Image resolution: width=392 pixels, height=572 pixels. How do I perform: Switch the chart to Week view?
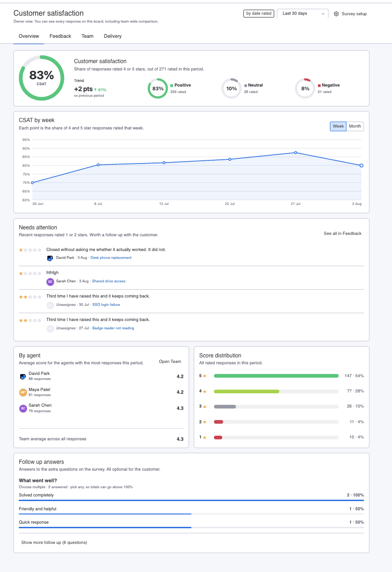click(x=338, y=126)
